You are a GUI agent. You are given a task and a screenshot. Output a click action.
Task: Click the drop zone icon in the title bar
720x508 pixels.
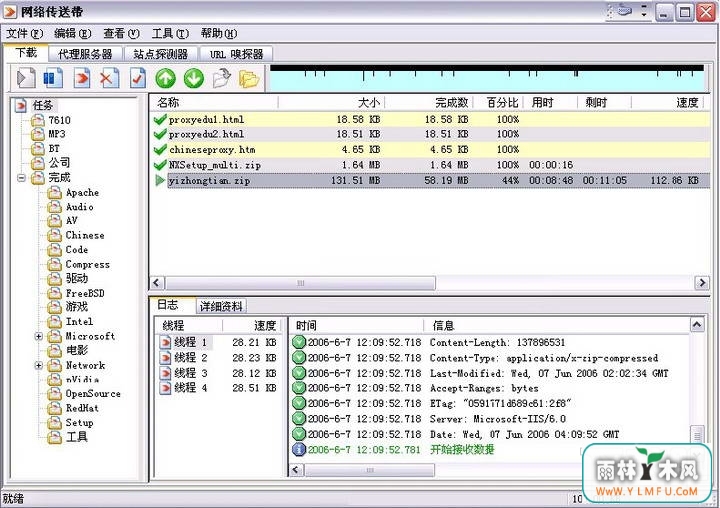point(624,11)
